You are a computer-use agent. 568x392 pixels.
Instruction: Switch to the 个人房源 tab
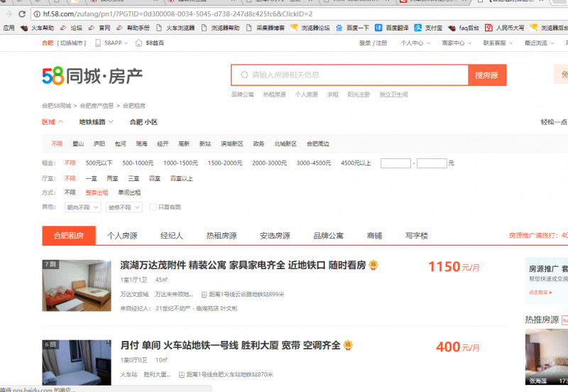122,236
